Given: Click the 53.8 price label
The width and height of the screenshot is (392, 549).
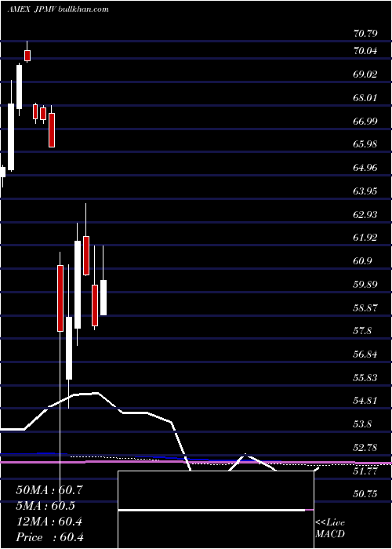Looking at the screenshot, I should (362, 424).
